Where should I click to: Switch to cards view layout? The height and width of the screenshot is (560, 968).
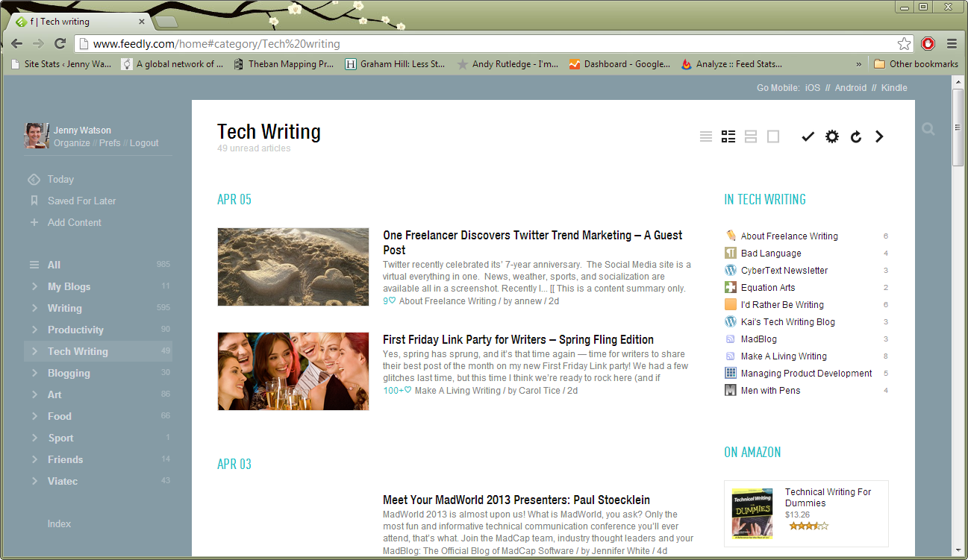(751, 136)
